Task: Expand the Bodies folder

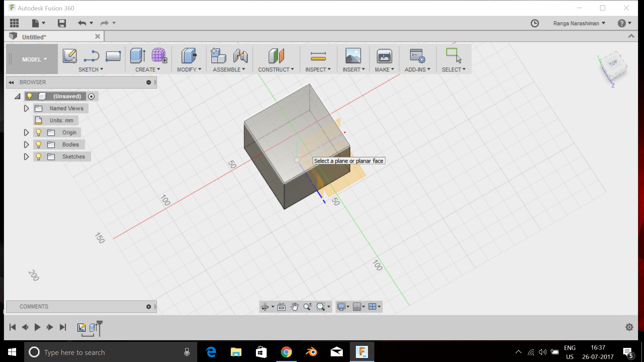Action: coord(26,144)
